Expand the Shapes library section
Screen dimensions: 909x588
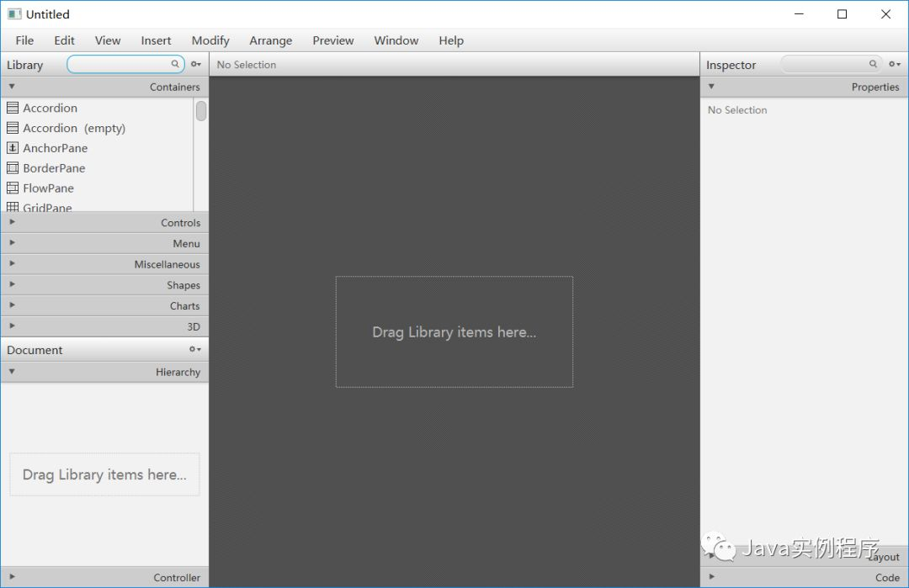pos(104,285)
